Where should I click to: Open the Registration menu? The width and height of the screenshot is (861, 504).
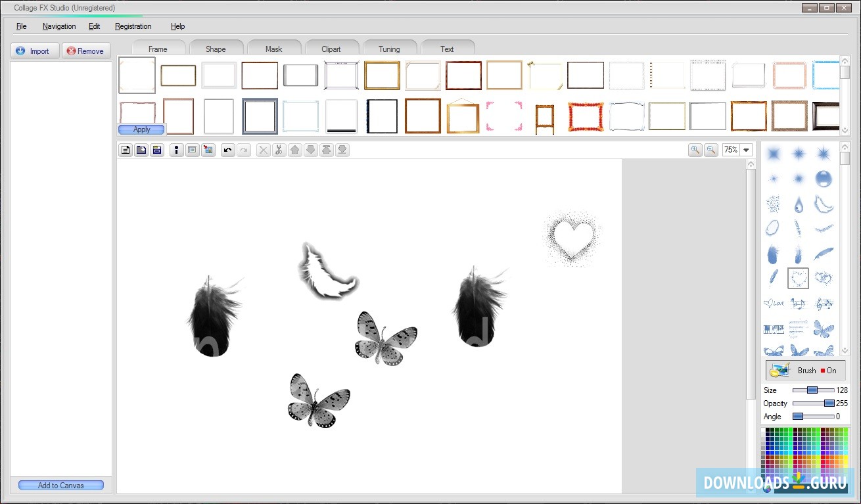point(133,26)
